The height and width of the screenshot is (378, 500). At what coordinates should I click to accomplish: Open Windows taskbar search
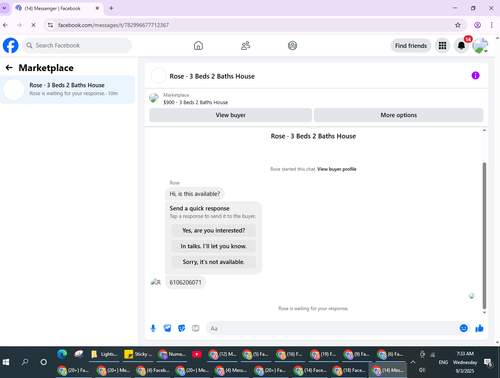click(x=25, y=362)
